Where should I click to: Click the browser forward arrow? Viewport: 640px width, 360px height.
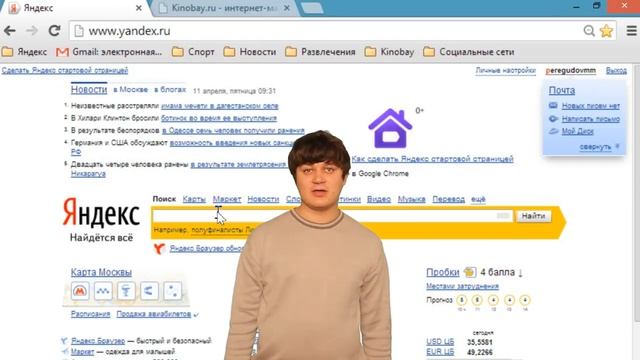click(31, 31)
